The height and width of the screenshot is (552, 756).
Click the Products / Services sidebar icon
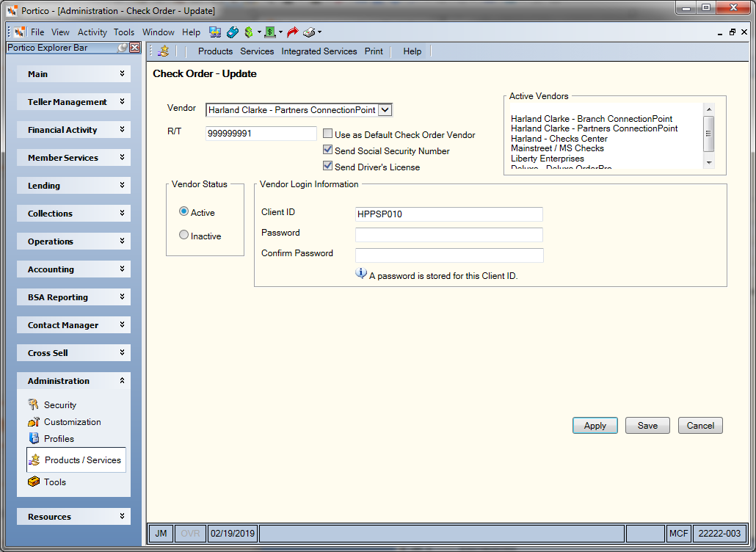pyautogui.click(x=34, y=460)
